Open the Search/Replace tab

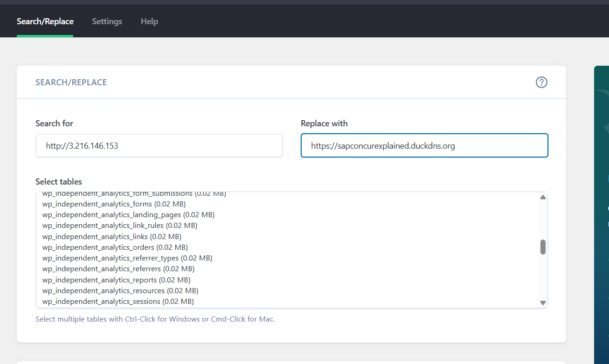pos(45,21)
